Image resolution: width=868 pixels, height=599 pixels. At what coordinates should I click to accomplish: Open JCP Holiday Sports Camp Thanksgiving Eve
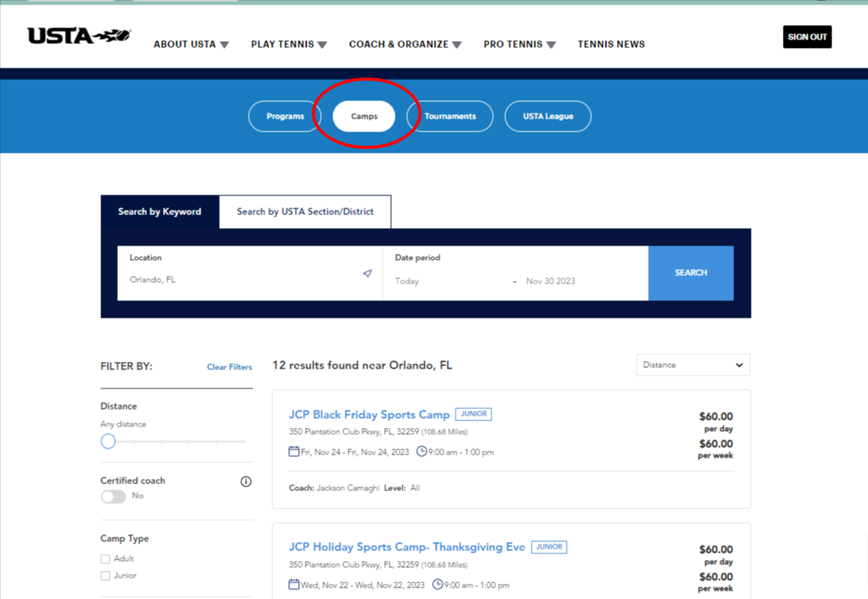(407, 547)
